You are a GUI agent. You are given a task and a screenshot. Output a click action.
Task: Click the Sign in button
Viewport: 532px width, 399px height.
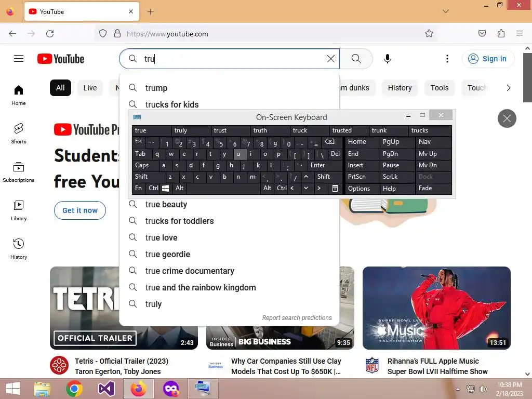[488, 59]
